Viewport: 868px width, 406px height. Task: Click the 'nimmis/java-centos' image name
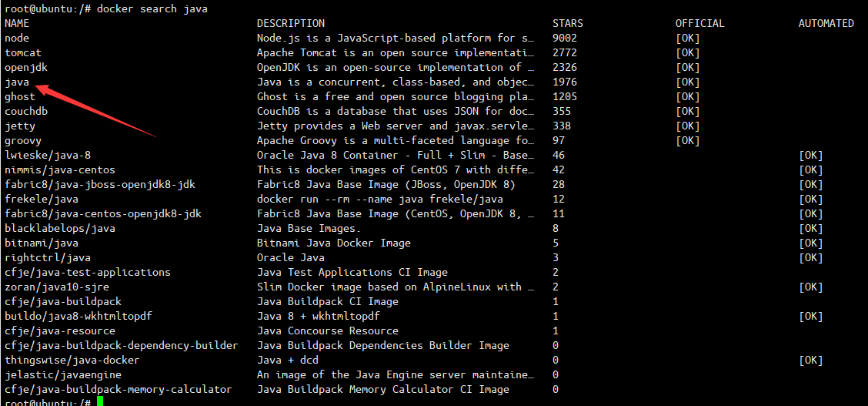click(60, 170)
